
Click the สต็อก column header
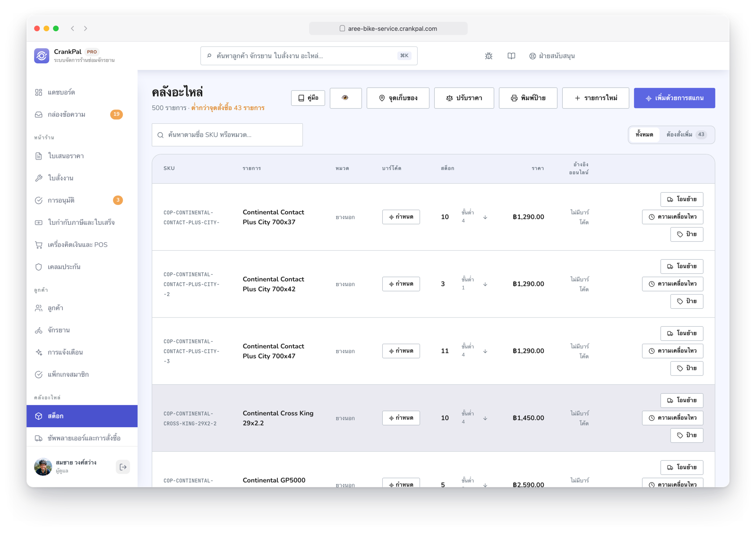point(447,169)
